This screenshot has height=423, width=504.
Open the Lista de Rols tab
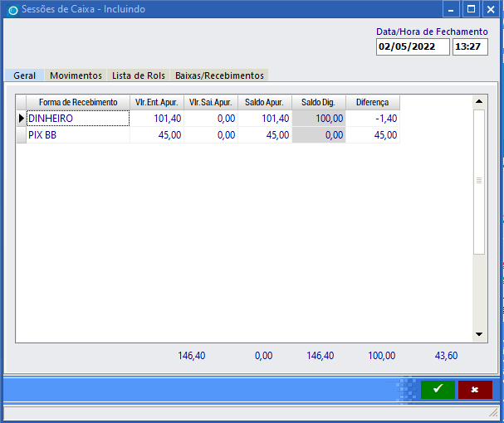[x=139, y=75]
